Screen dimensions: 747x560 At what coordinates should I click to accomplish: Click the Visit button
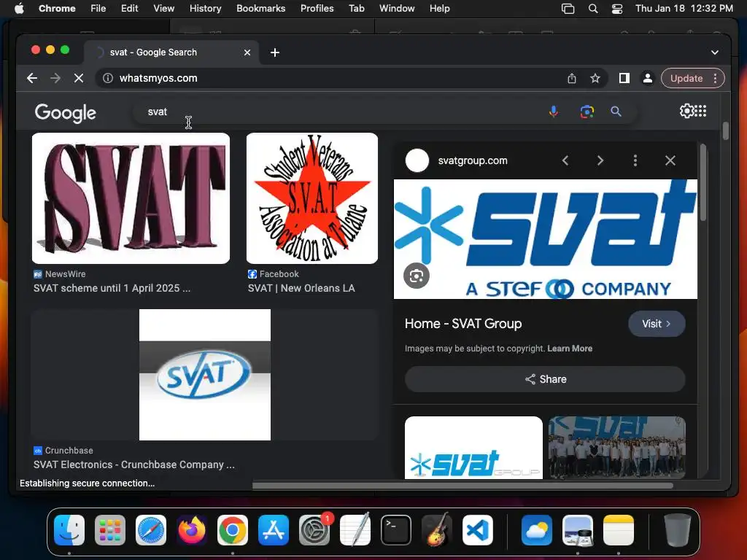(x=657, y=324)
